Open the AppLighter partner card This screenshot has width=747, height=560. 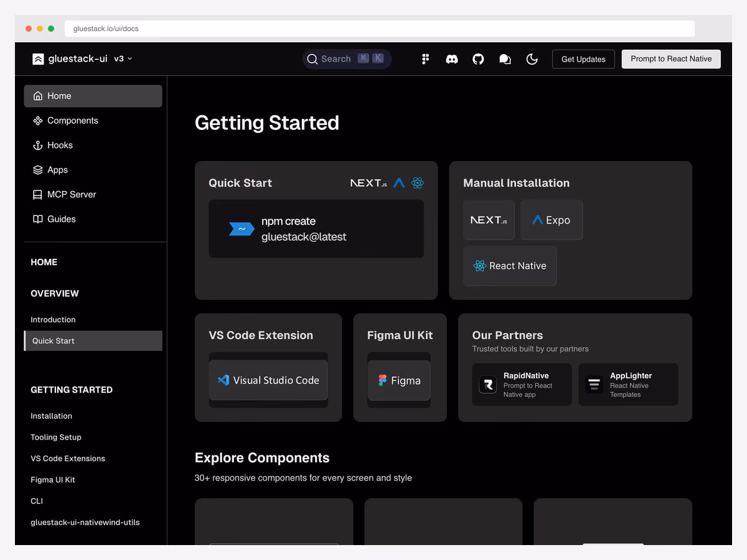628,385
